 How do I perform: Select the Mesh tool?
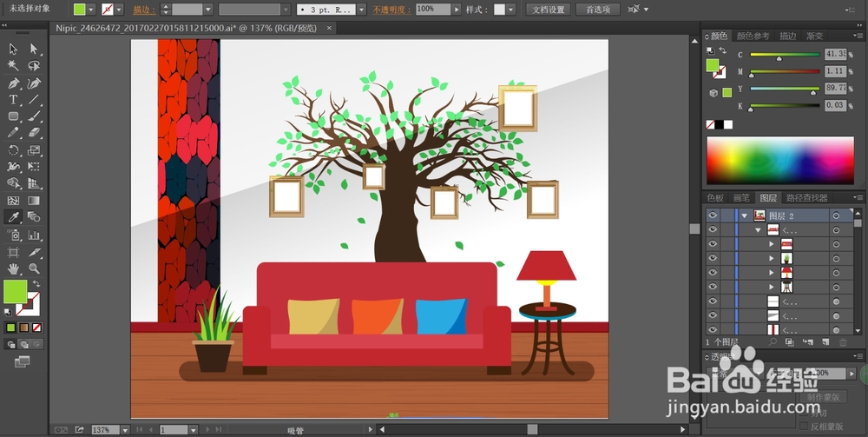[x=13, y=201]
